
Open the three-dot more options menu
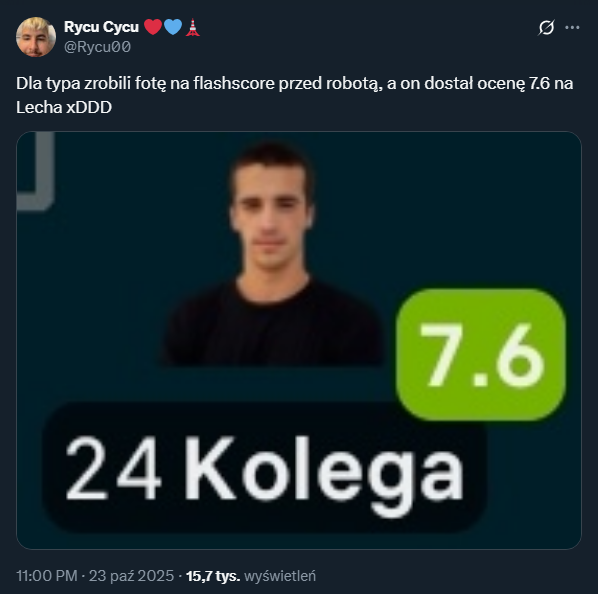tap(572, 27)
